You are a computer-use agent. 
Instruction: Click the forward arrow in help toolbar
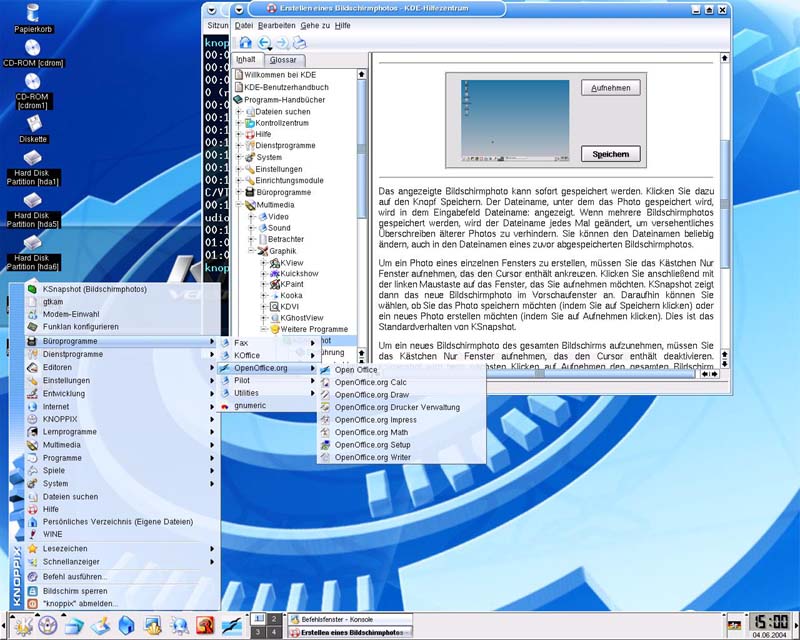[x=282, y=43]
